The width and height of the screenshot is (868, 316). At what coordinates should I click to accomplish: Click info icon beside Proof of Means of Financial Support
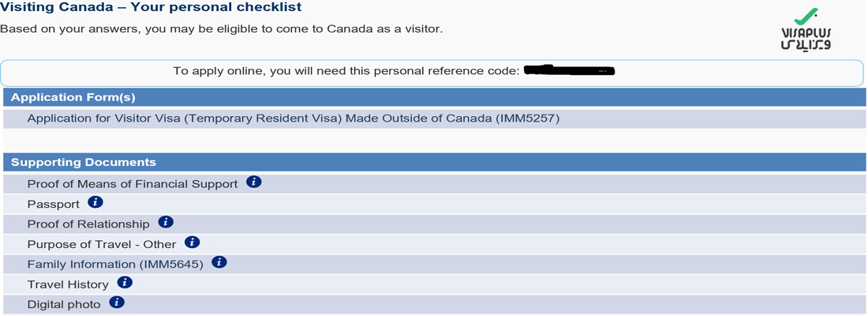click(x=254, y=182)
